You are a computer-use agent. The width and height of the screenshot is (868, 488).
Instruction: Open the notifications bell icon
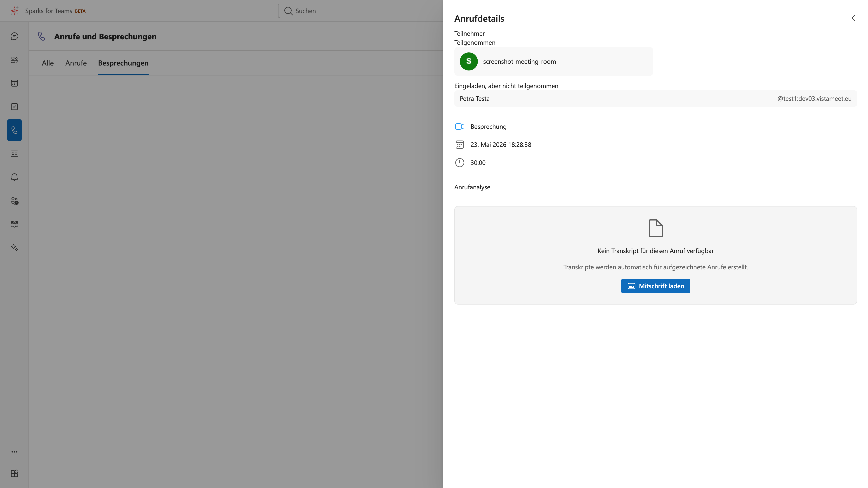[x=14, y=177]
